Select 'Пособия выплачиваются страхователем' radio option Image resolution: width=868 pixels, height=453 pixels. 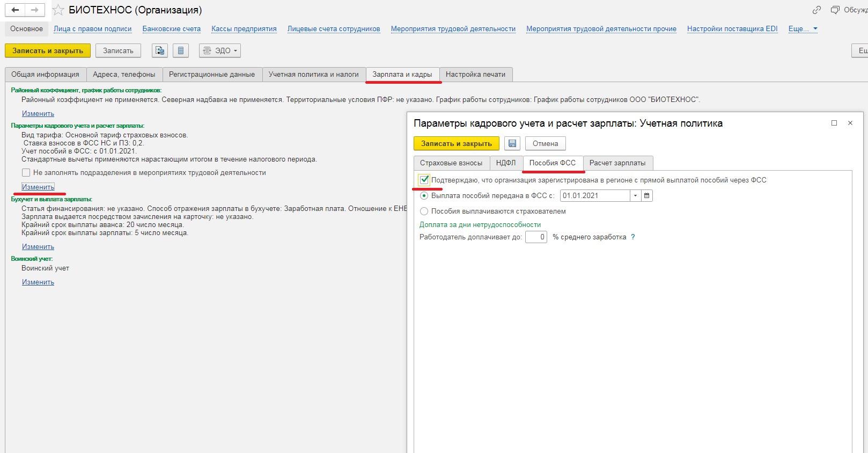pos(424,211)
